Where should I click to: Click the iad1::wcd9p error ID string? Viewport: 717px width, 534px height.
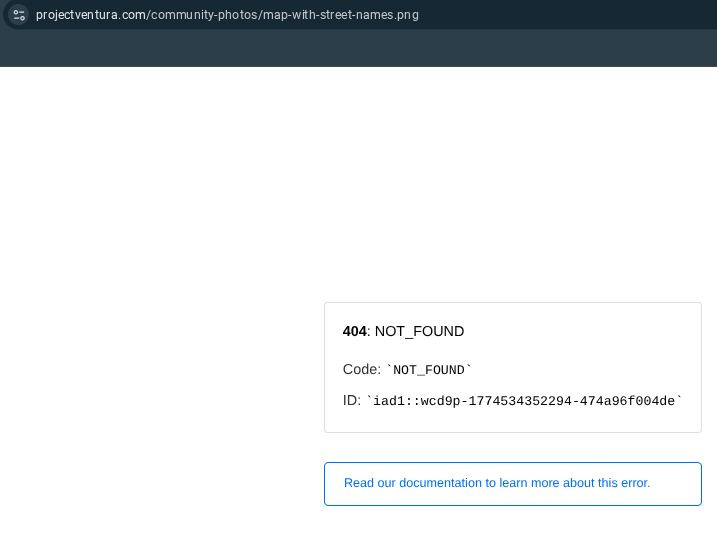[x=525, y=401]
